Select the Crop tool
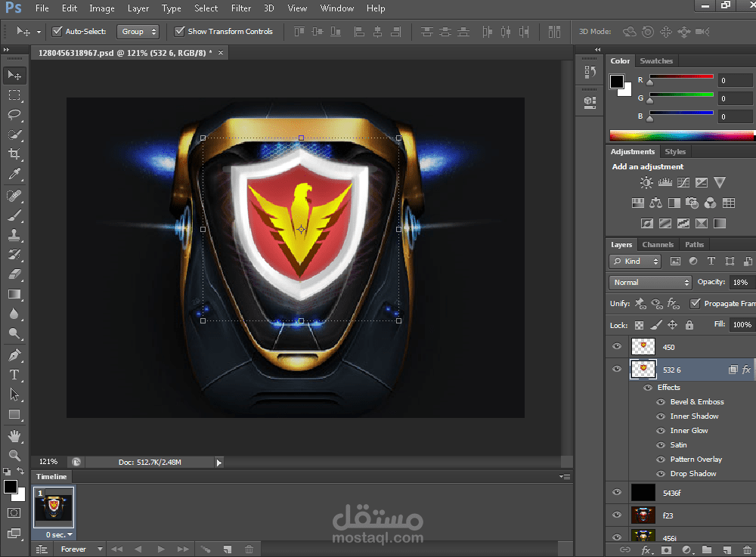 click(14, 154)
